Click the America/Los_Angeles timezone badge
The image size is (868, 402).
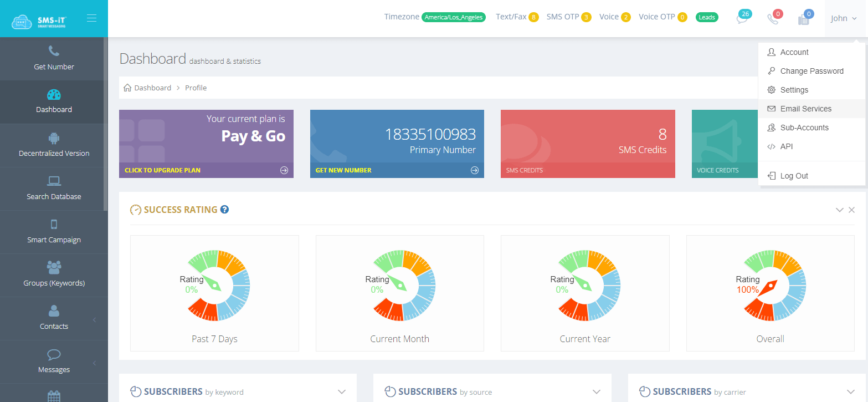point(454,17)
